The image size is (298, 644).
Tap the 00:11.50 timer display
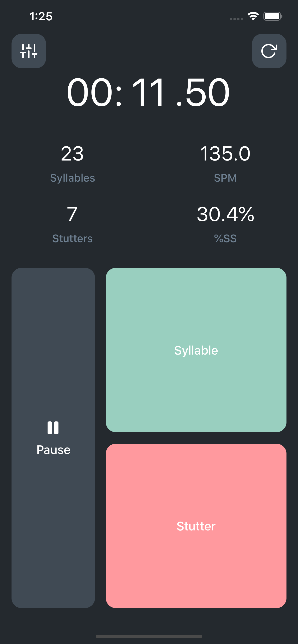click(148, 92)
